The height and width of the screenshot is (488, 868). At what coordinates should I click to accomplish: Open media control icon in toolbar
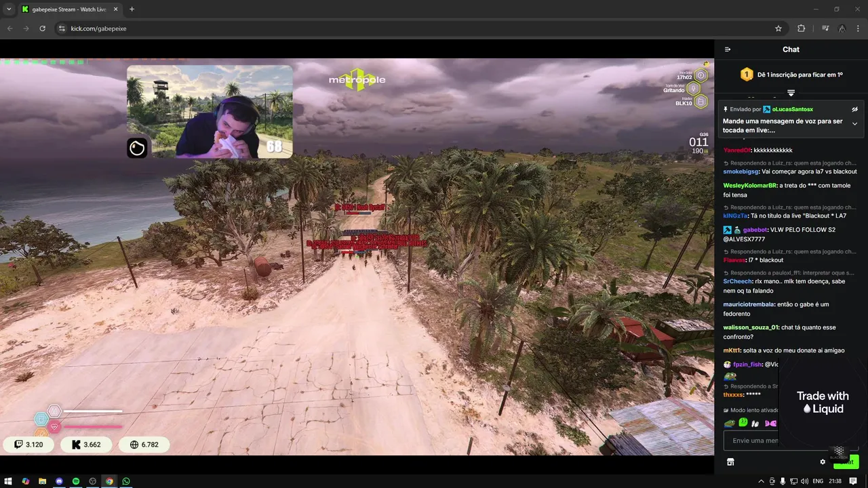(x=825, y=28)
